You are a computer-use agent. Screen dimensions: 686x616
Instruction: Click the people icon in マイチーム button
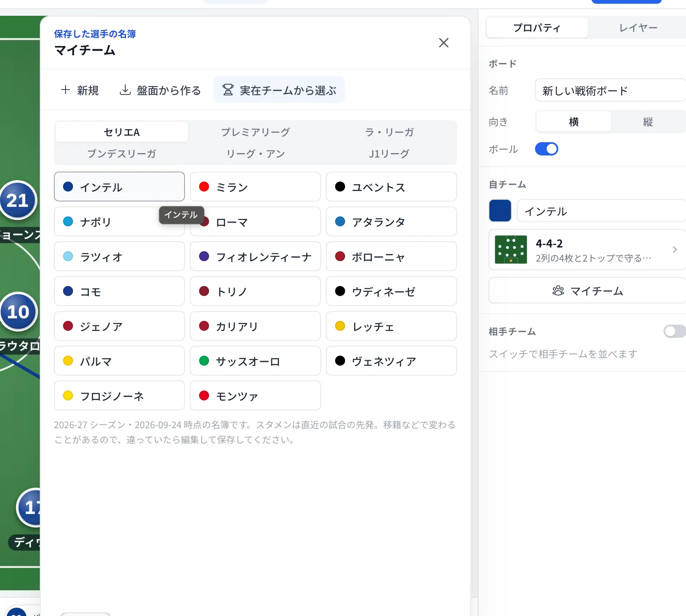(558, 291)
